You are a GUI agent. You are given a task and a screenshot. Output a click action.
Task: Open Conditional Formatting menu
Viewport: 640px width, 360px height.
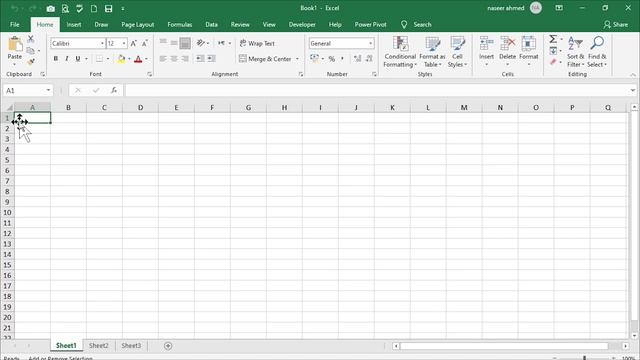click(400, 52)
